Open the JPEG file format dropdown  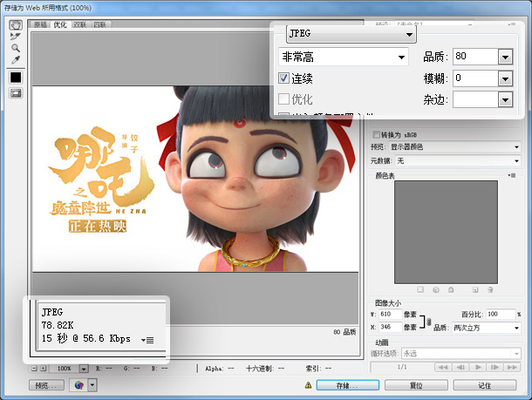tap(351, 34)
